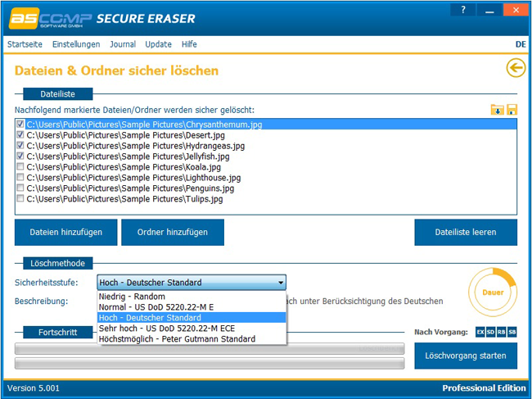Check the Koala.jpg checkbox

[20, 166]
